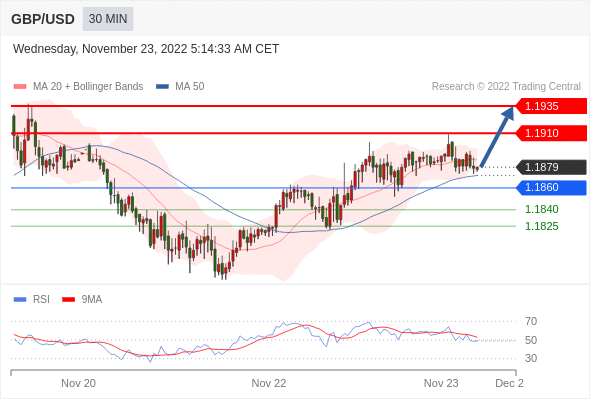Click the 1.1825 support level label
The image size is (590, 400).
(x=541, y=226)
